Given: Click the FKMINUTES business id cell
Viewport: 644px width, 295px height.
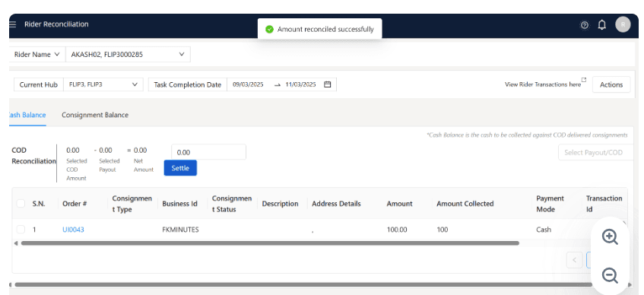Looking at the screenshot, I should [x=180, y=230].
